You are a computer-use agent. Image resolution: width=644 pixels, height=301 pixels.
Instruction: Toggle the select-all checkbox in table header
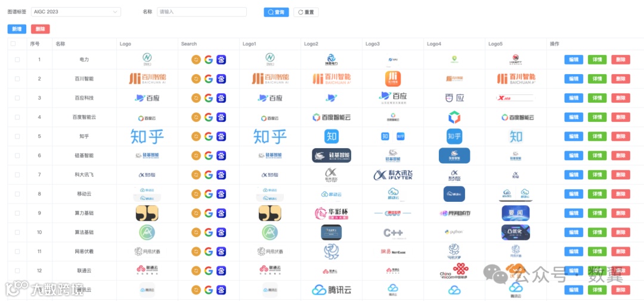point(13,44)
